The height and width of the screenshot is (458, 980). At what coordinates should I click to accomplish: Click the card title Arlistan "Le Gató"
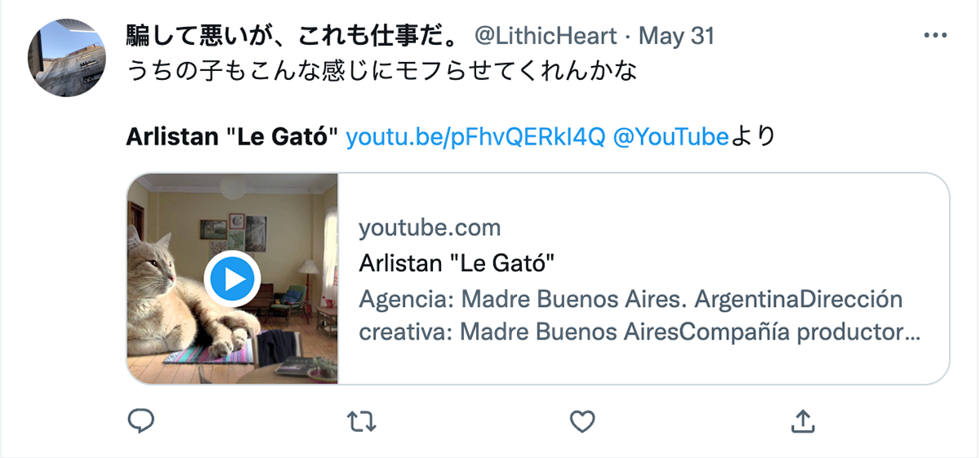click(x=457, y=264)
